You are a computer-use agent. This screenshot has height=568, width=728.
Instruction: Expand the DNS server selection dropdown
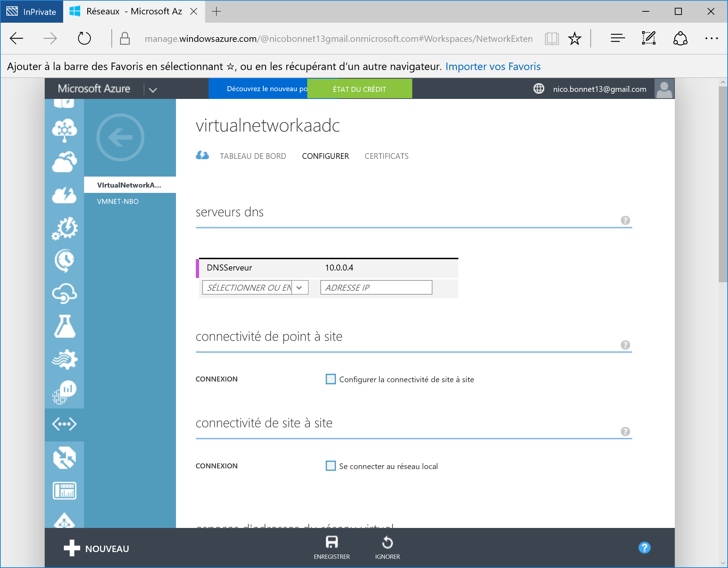coord(299,288)
